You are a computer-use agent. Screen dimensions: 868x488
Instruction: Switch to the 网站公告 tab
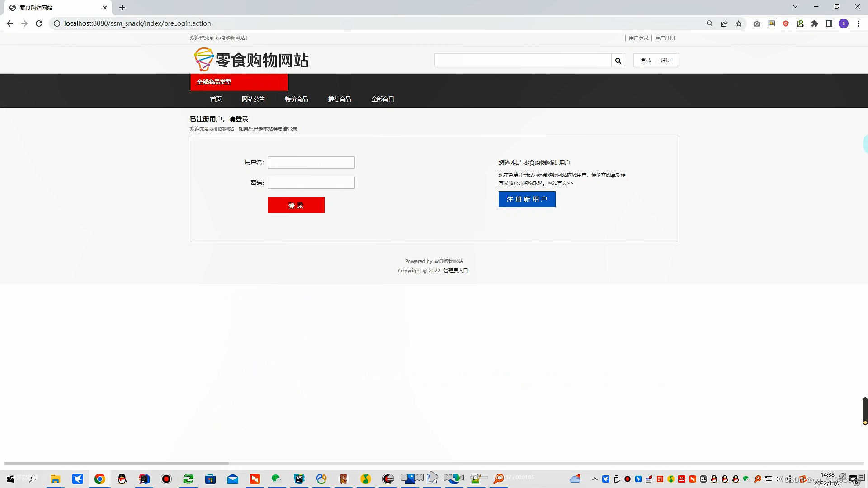pos(254,99)
